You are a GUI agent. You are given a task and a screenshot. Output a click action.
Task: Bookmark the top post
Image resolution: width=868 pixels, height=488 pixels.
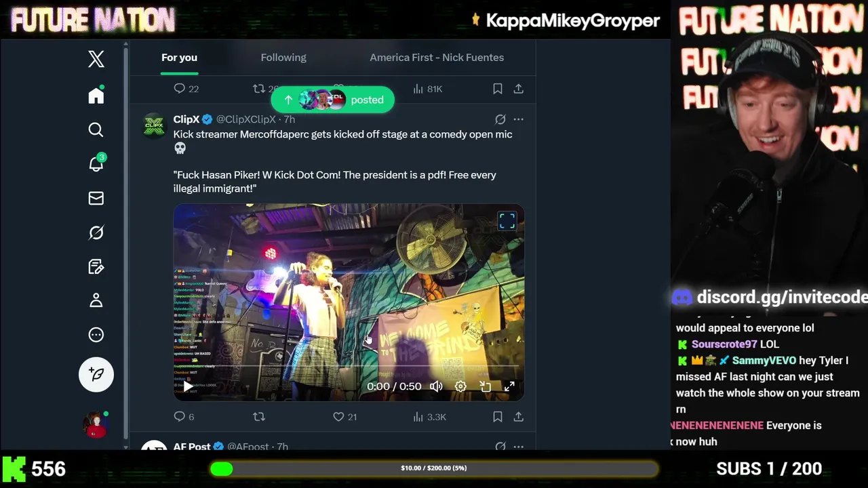click(x=498, y=89)
